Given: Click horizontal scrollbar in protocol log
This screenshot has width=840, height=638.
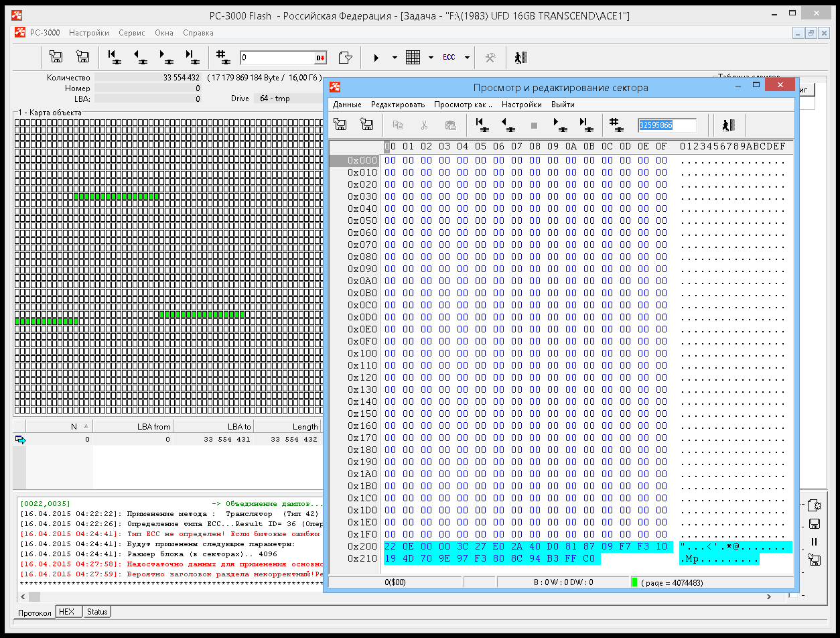Looking at the screenshot, I should pyautogui.click(x=167, y=596).
